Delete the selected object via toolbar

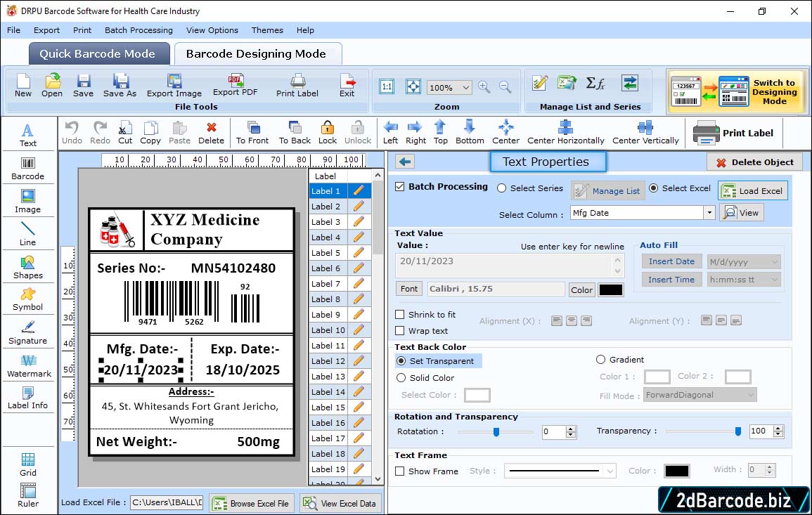(212, 133)
